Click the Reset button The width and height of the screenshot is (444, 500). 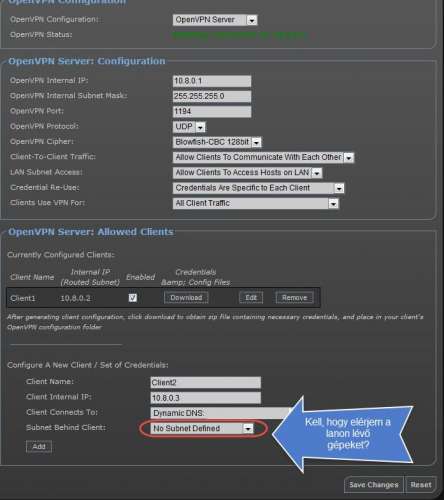pos(421,485)
